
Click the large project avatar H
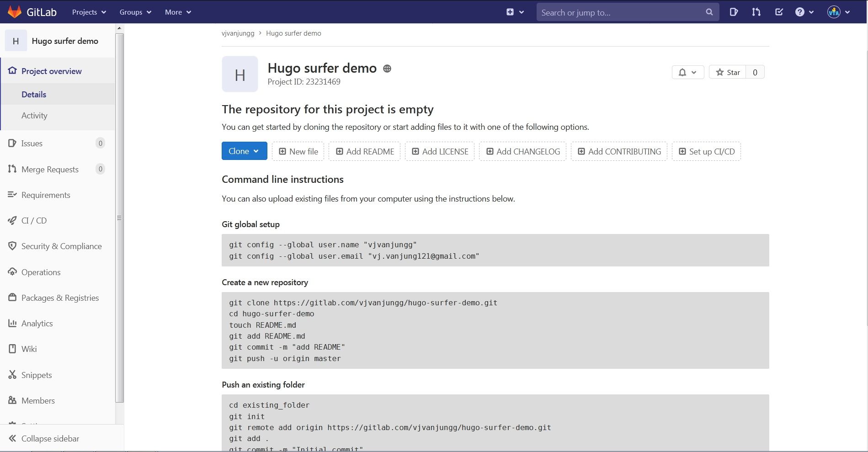(x=240, y=74)
